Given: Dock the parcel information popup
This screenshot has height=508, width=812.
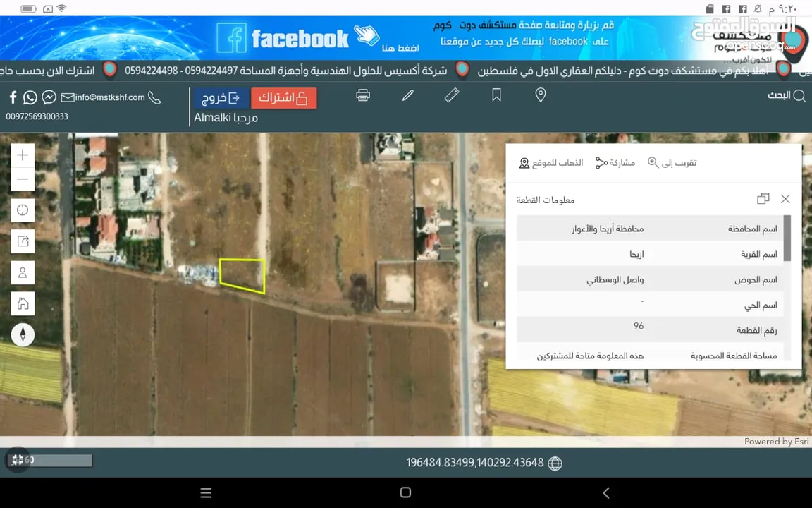Looking at the screenshot, I should pyautogui.click(x=763, y=199).
